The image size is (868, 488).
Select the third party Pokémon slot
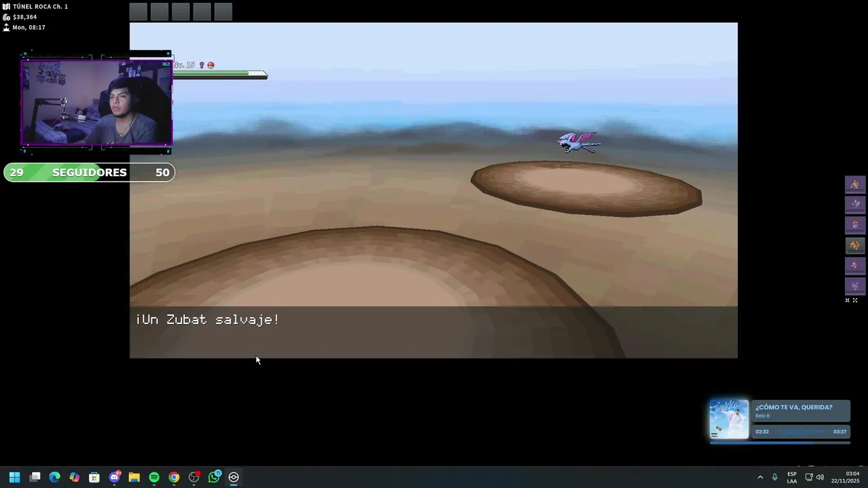point(854,225)
